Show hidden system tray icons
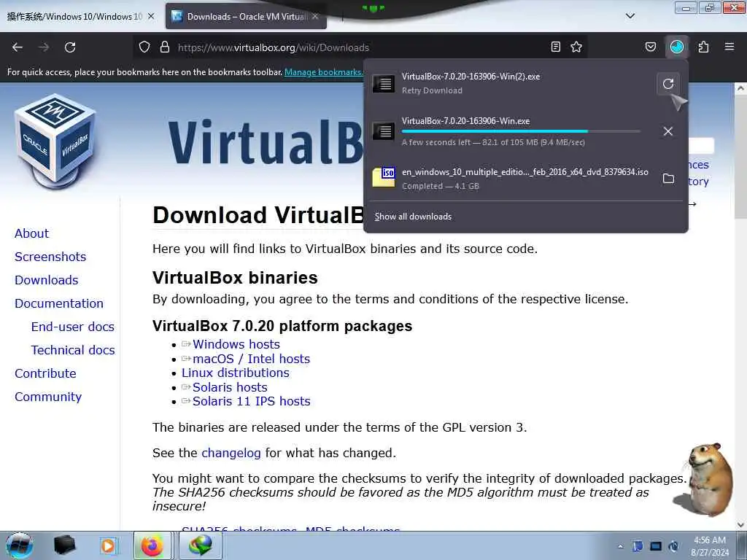 click(x=620, y=546)
